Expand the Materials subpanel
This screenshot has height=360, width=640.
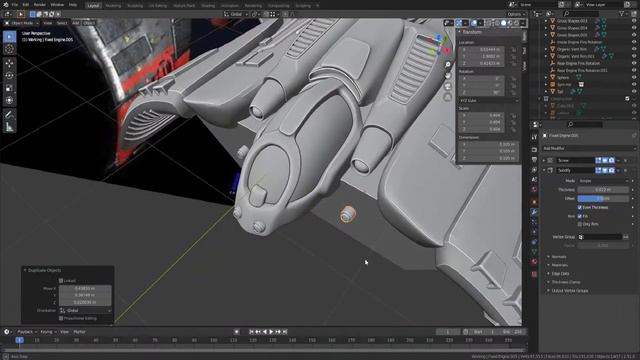click(559, 265)
